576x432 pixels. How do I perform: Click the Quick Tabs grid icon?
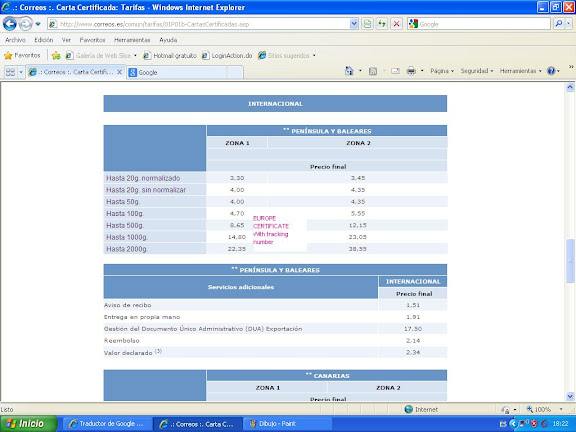pos(10,72)
